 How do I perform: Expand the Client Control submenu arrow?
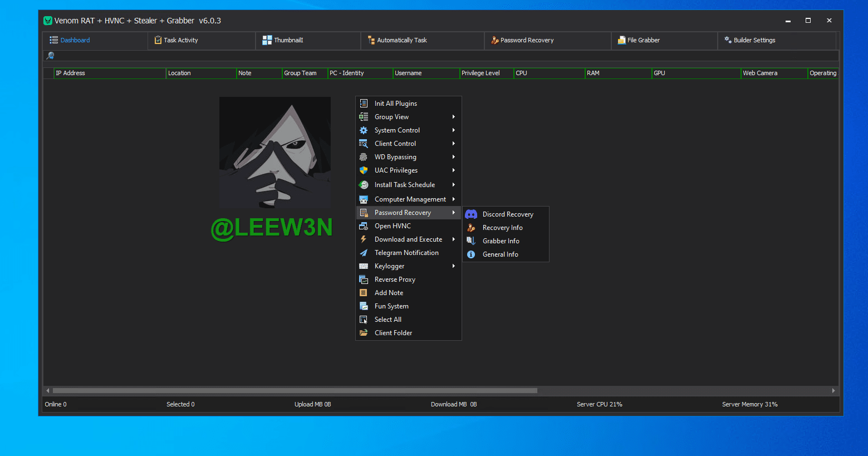[454, 144]
